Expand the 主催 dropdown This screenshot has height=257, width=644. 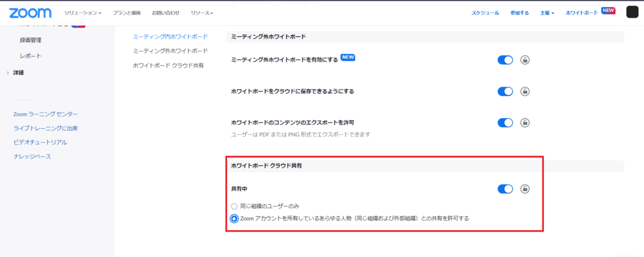coord(547,13)
